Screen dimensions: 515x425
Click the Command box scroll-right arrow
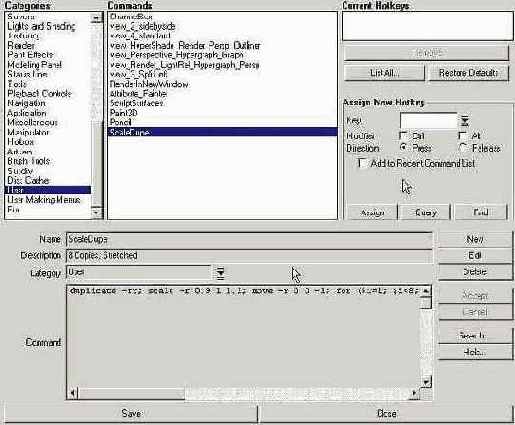click(x=414, y=393)
